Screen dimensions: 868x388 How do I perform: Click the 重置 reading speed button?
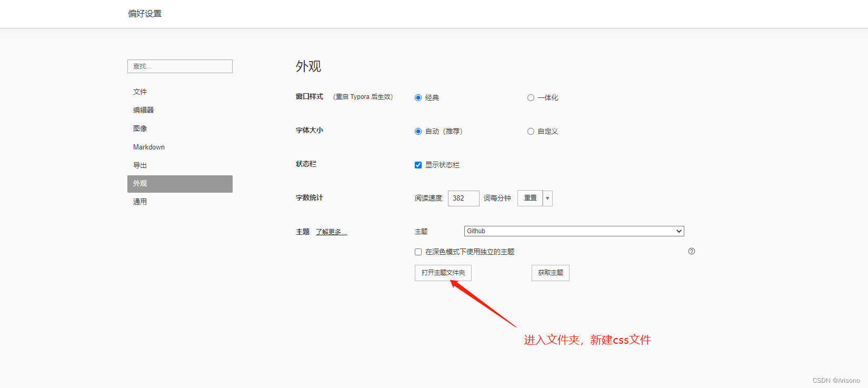pos(530,198)
